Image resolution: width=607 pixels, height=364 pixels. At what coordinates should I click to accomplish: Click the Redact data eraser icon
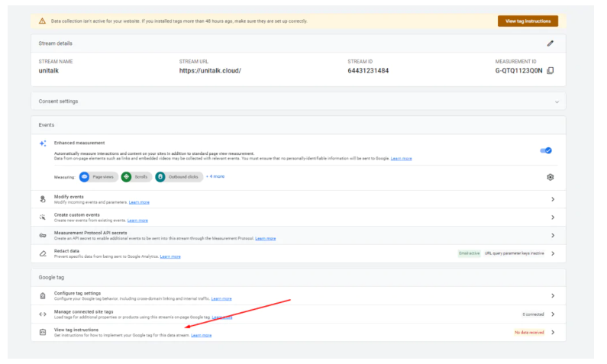(x=43, y=253)
